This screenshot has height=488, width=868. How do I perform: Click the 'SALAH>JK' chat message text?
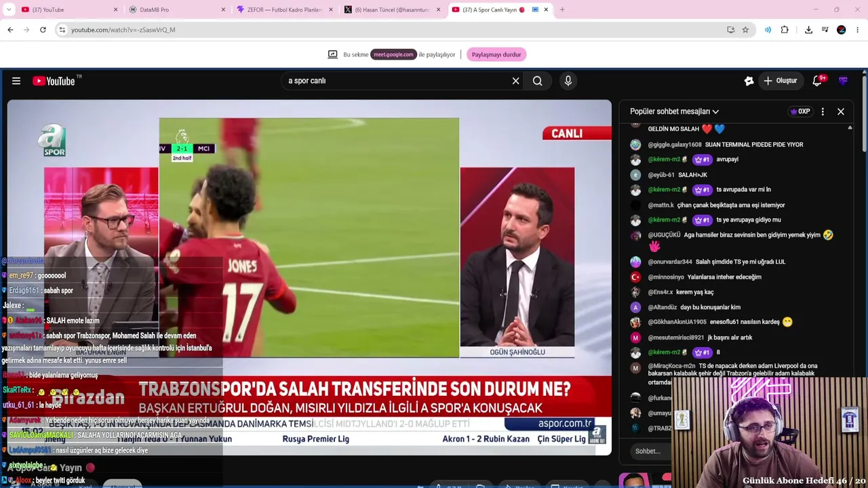point(693,175)
